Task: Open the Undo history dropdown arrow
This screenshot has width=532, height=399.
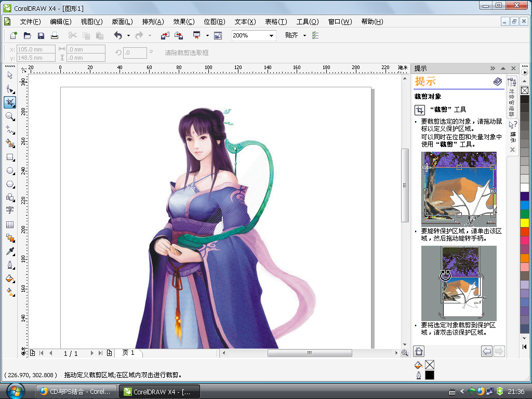Action: pos(128,36)
